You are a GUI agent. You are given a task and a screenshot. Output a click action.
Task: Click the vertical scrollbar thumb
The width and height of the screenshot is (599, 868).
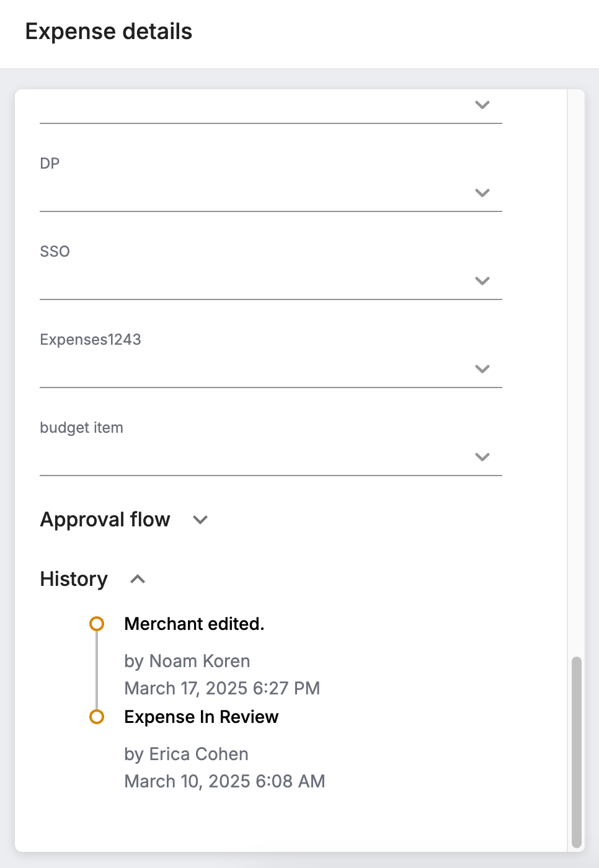coord(577,751)
